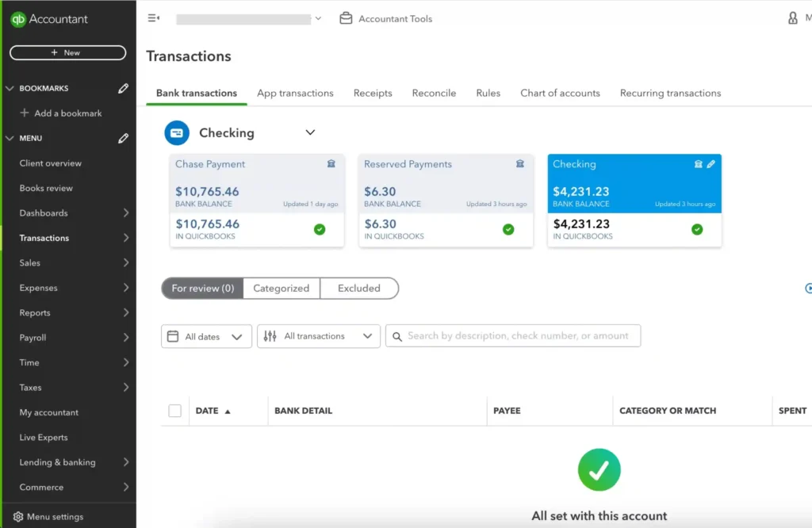Tick the select-all checkbox in table header
The height and width of the screenshot is (528, 812).
pos(175,411)
